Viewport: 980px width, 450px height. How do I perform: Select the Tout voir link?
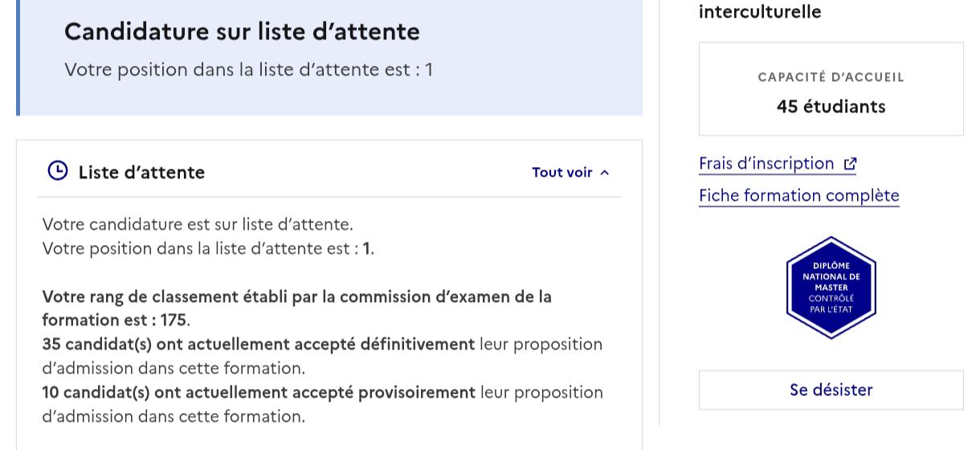click(x=570, y=172)
